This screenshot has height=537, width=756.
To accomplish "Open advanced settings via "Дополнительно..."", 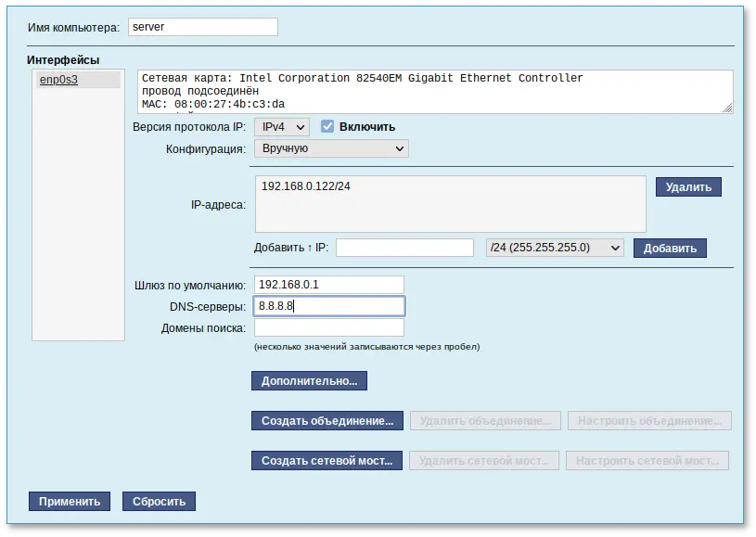I will (x=307, y=380).
